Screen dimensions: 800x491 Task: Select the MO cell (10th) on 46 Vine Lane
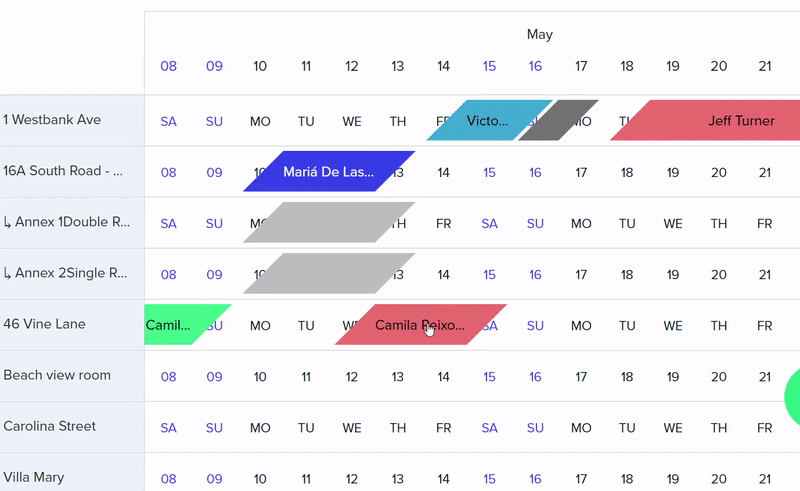pos(260,326)
